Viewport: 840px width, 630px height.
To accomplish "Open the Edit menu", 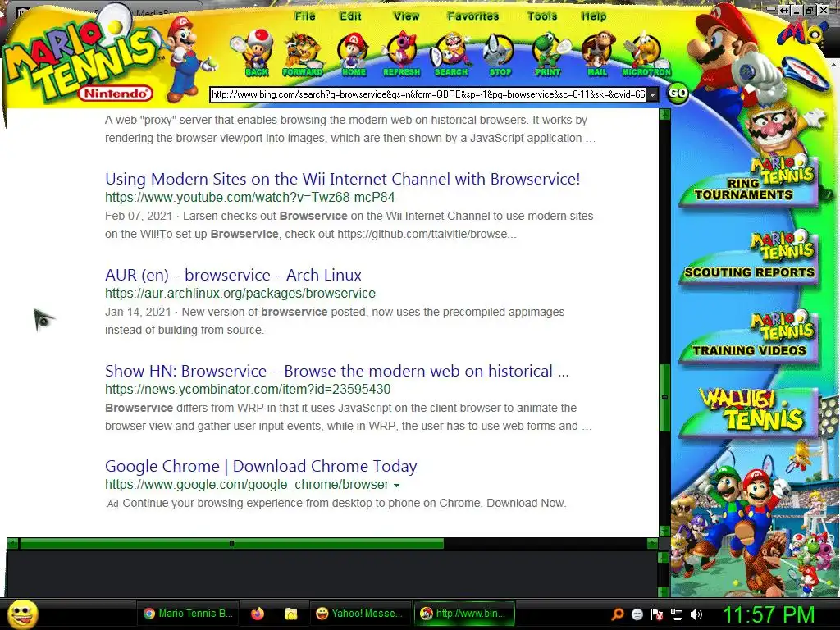I will 350,16.
